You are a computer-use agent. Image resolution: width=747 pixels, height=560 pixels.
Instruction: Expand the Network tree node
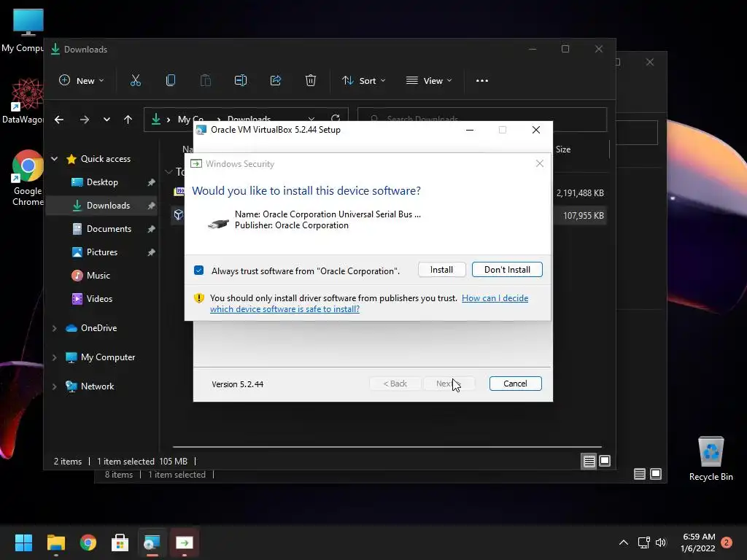(54, 386)
